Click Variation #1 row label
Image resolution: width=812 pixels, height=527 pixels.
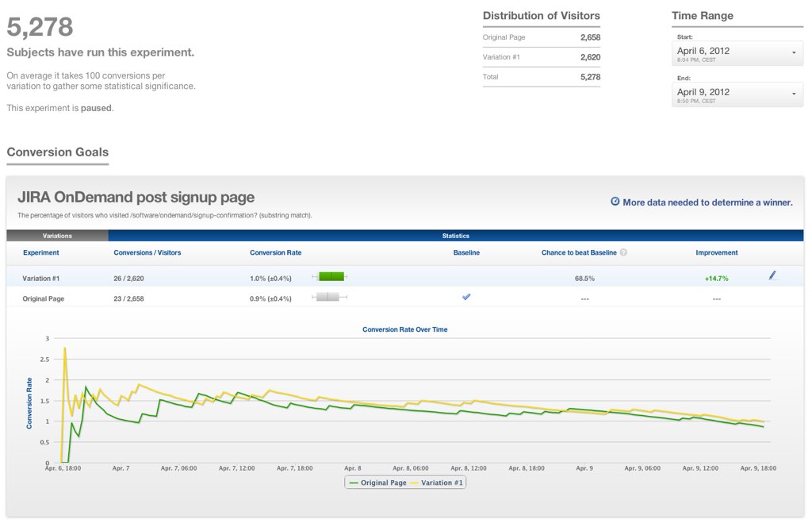coord(41,279)
